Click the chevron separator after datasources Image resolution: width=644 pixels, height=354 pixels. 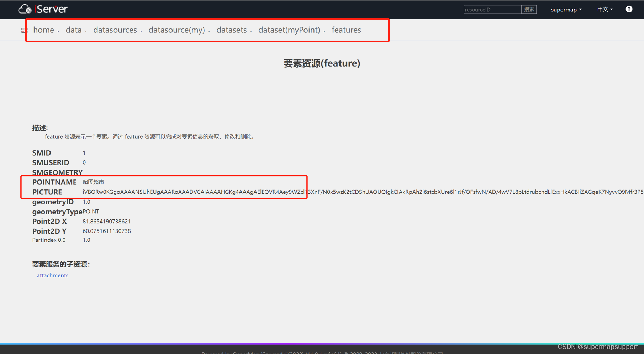point(141,32)
